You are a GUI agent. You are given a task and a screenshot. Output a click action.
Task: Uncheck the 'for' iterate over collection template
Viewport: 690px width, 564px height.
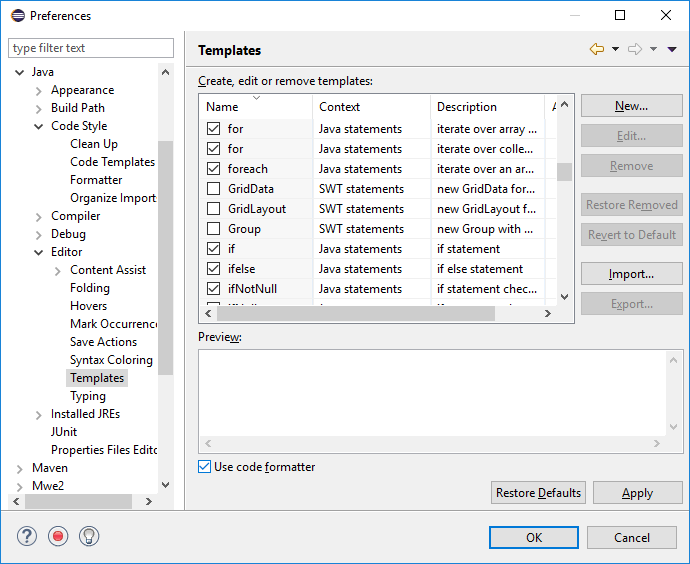tap(213, 149)
